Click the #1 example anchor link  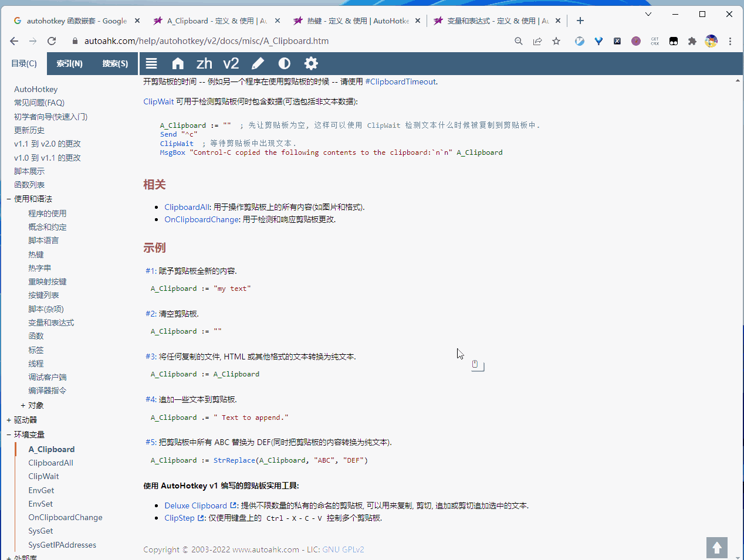point(150,271)
